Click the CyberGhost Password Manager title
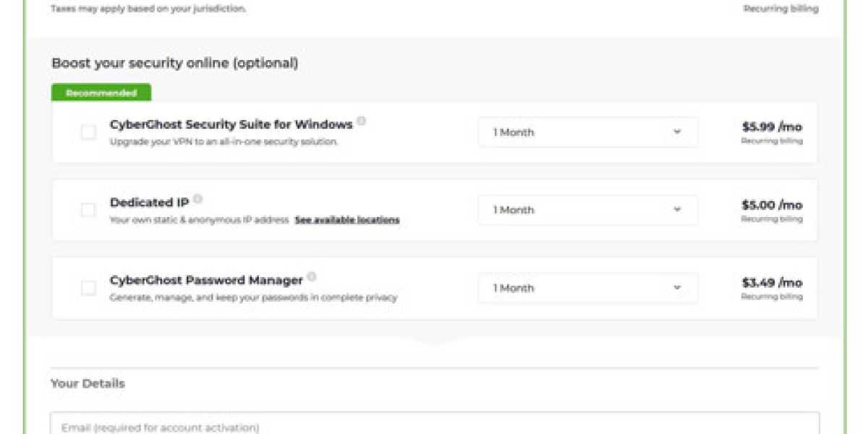Image resolution: width=868 pixels, height=434 pixels. click(206, 280)
